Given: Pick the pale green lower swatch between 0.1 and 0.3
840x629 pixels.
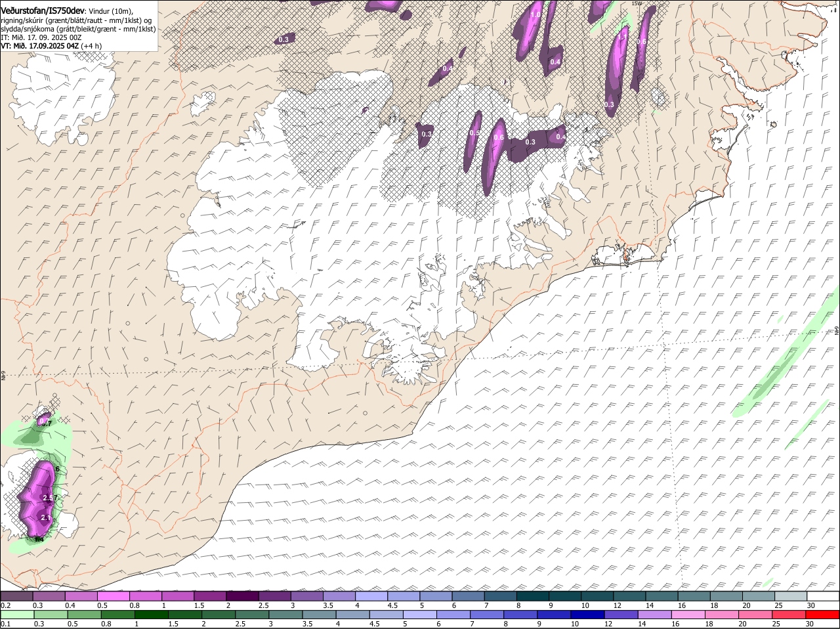Looking at the screenshot, I should (x=16, y=615).
